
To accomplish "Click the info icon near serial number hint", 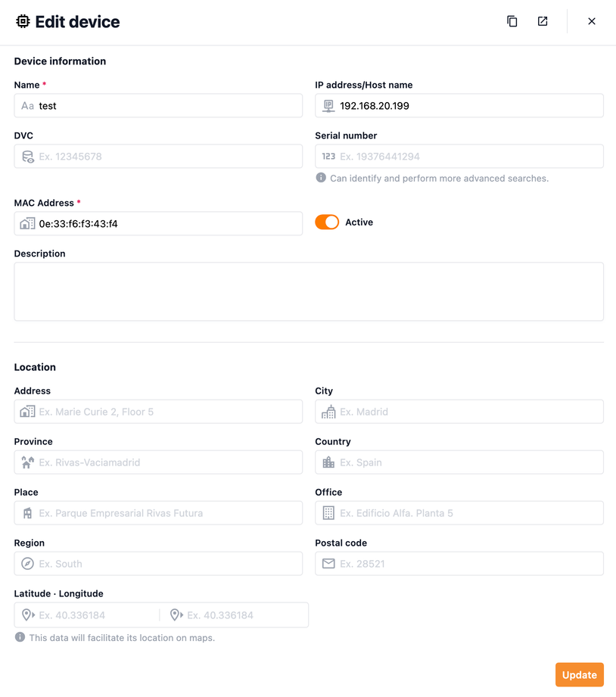I will tap(321, 178).
